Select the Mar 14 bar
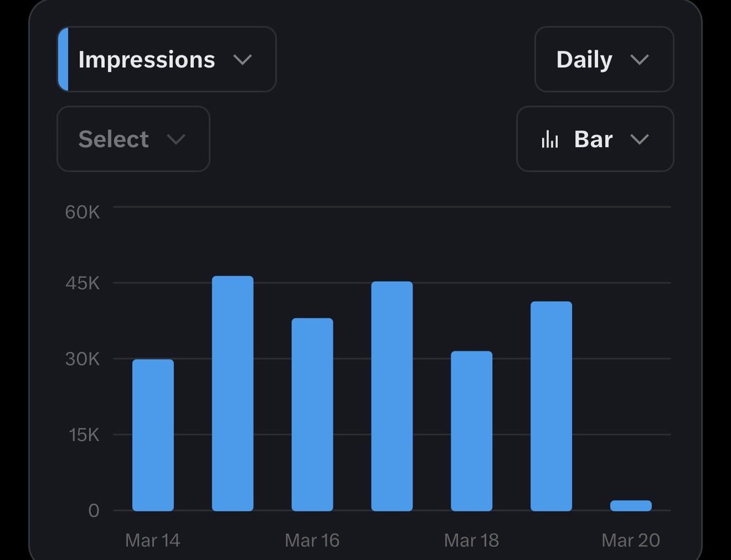 [x=153, y=435]
